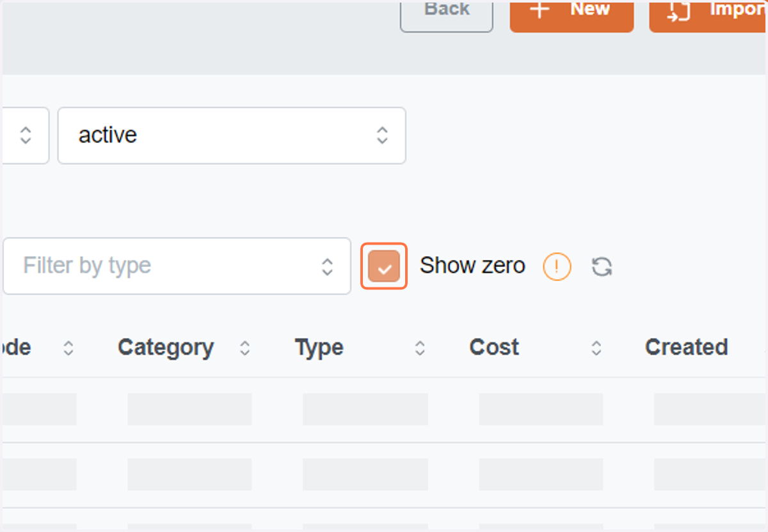The image size is (768, 532).
Task: Sort by Cost column arrows
Action: tap(596, 348)
